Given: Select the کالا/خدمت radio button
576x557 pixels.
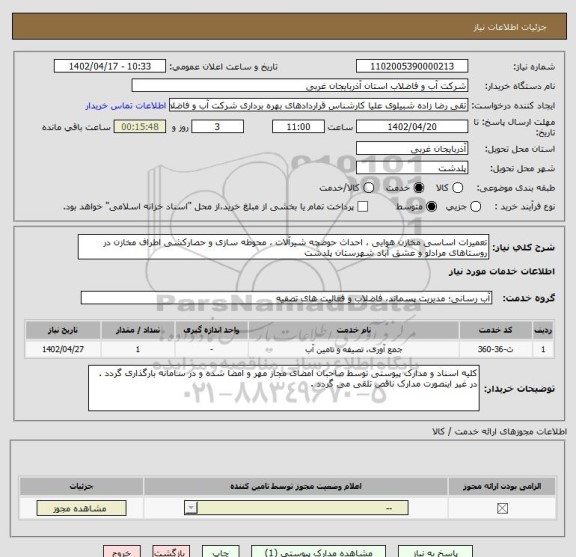Looking at the screenshot, I should click(x=368, y=188).
